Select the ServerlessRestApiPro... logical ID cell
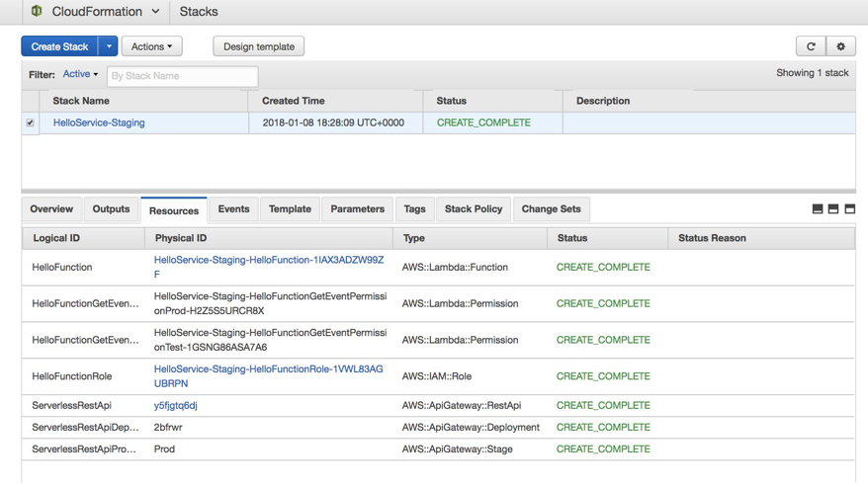The height and width of the screenshot is (487, 868). point(84,449)
